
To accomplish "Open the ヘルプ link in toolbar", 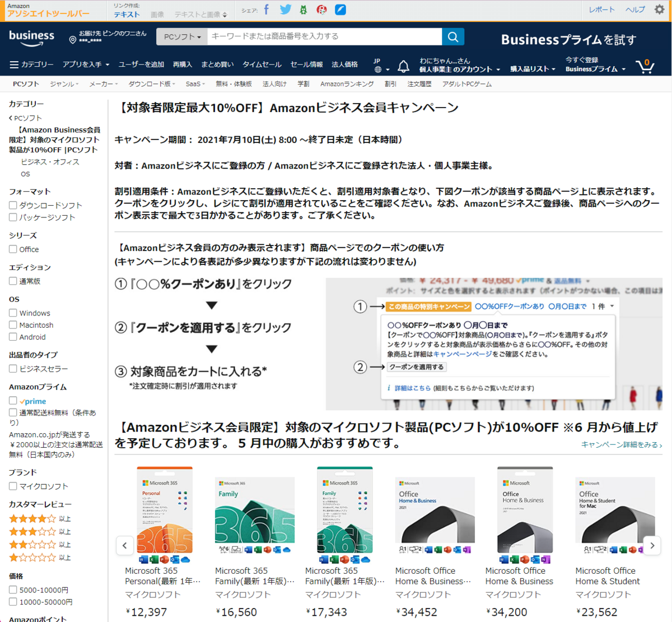I will tap(635, 10).
